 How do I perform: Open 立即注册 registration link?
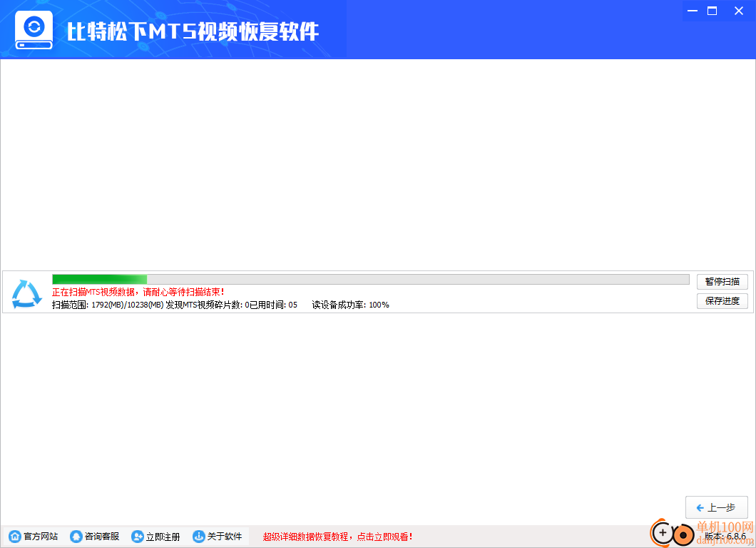pos(155,537)
